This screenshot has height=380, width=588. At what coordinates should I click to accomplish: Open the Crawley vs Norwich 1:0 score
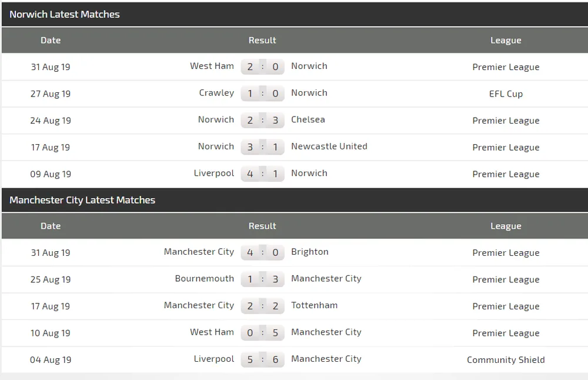(x=262, y=94)
